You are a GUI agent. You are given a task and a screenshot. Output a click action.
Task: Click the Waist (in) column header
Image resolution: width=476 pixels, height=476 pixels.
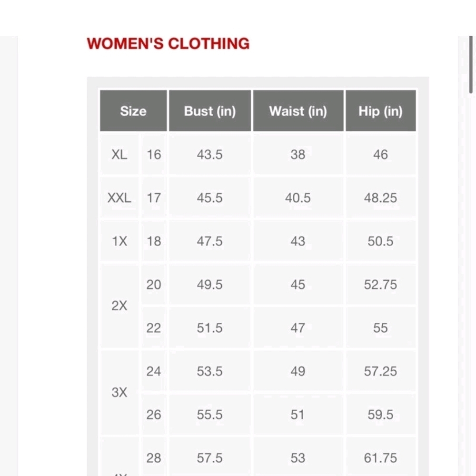[x=298, y=111]
